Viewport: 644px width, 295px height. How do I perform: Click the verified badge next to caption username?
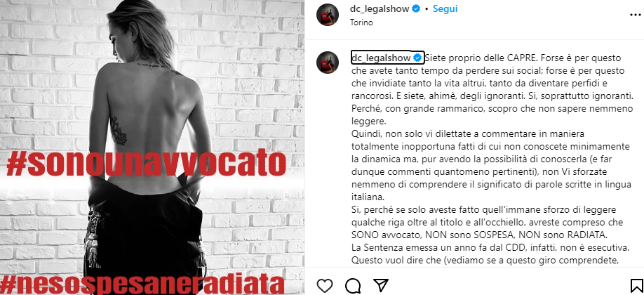coord(417,58)
